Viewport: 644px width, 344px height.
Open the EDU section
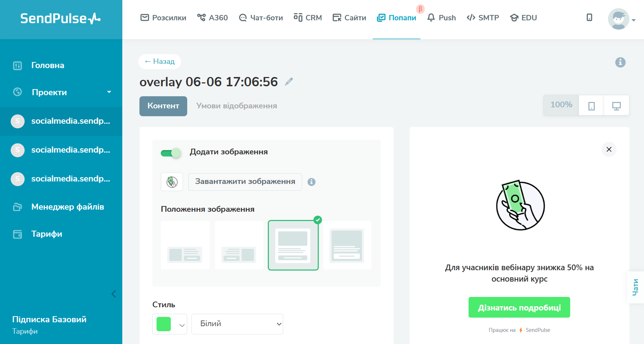523,17
